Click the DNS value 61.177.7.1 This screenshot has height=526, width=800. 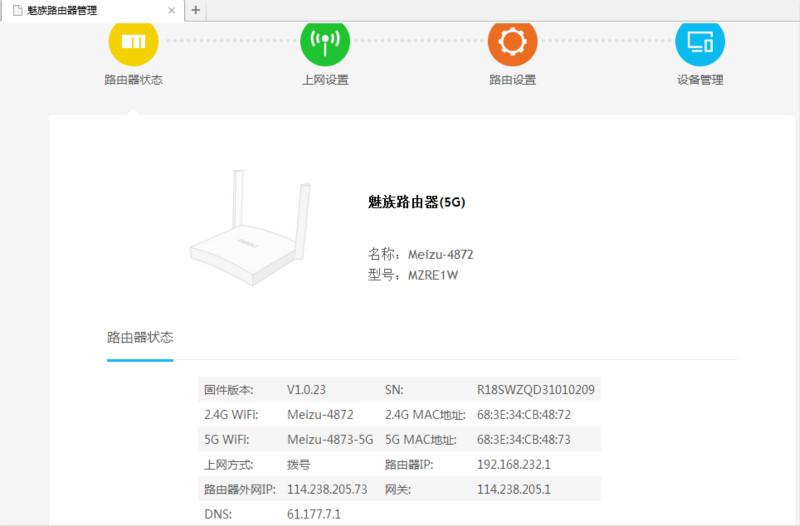(x=314, y=514)
